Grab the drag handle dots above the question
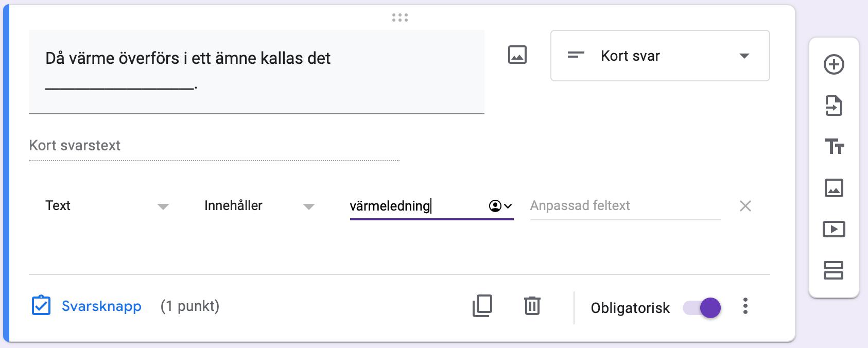Viewport: 868px width, 348px height. (400, 18)
